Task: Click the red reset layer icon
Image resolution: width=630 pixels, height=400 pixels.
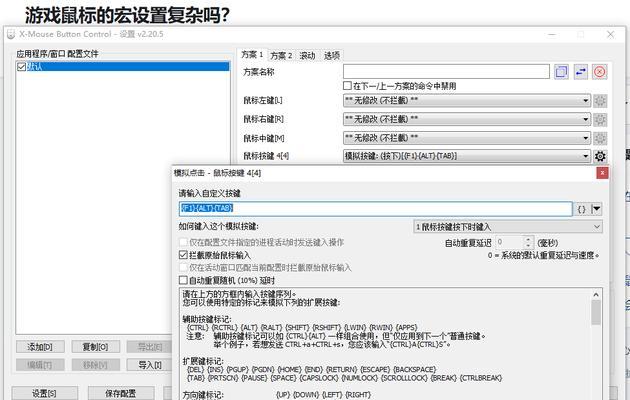Action: pyautogui.click(x=599, y=72)
